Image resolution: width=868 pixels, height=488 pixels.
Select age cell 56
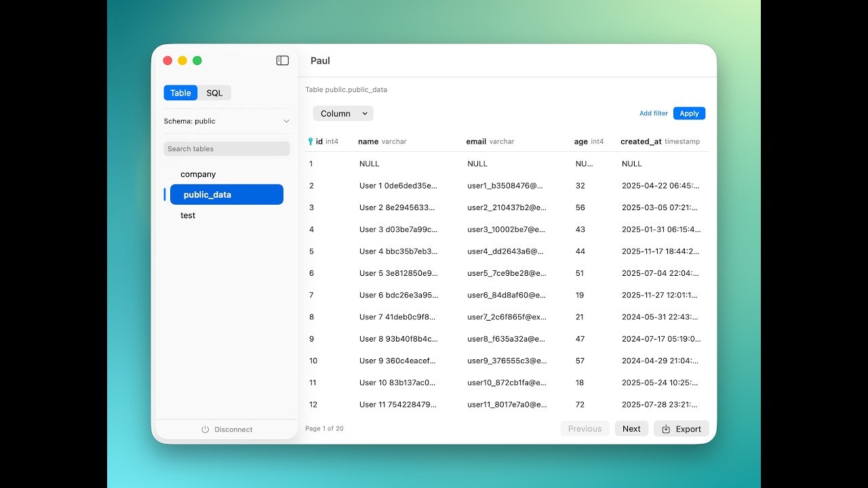coord(580,207)
